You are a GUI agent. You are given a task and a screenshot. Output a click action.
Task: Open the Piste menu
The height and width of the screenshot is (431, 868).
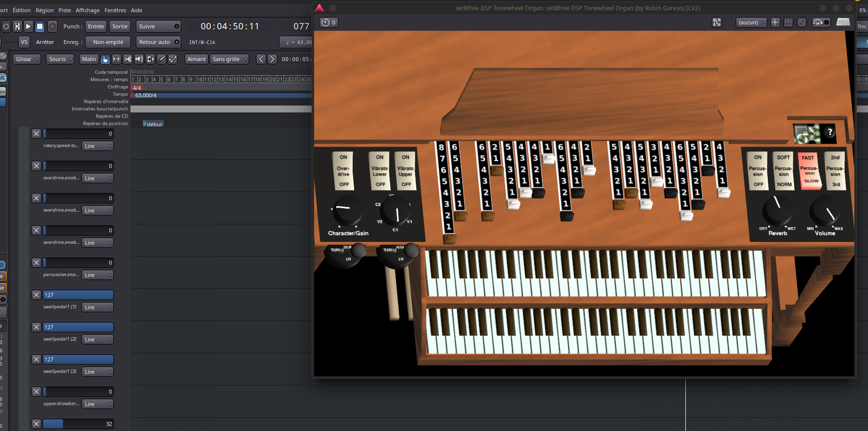[x=64, y=10]
